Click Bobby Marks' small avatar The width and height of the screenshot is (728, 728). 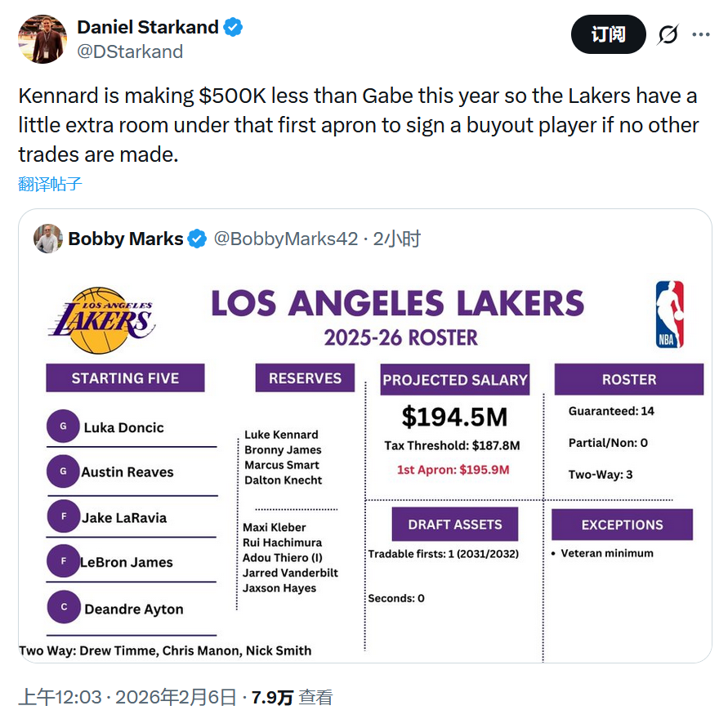(48, 239)
